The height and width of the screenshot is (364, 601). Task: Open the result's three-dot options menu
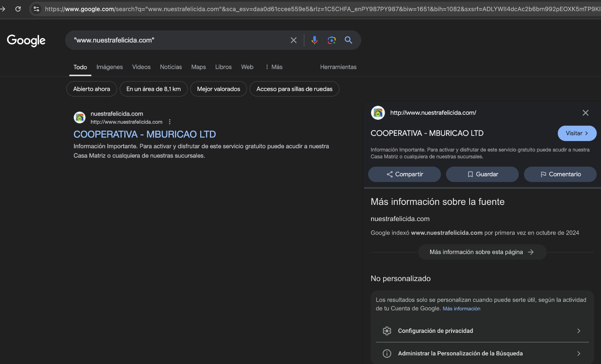[x=170, y=122]
